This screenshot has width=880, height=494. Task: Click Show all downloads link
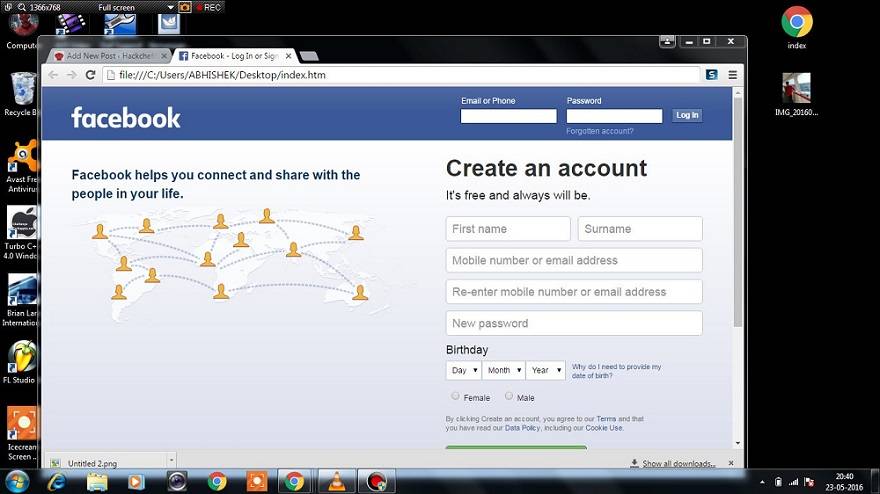[x=679, y=464]
